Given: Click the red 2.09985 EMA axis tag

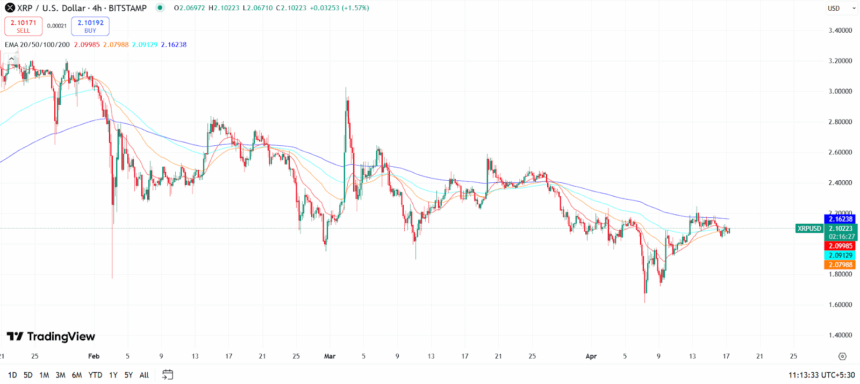Looking at the screenshot, I should 840,246.
